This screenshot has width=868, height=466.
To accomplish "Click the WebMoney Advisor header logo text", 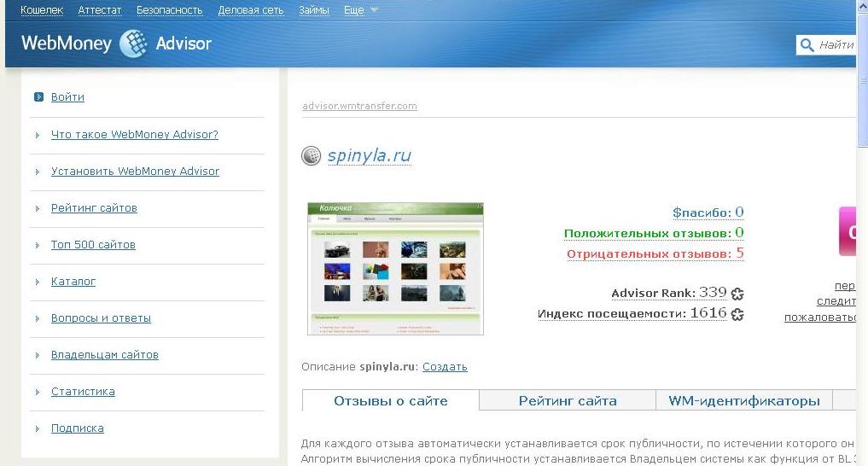I will (116, 44).
